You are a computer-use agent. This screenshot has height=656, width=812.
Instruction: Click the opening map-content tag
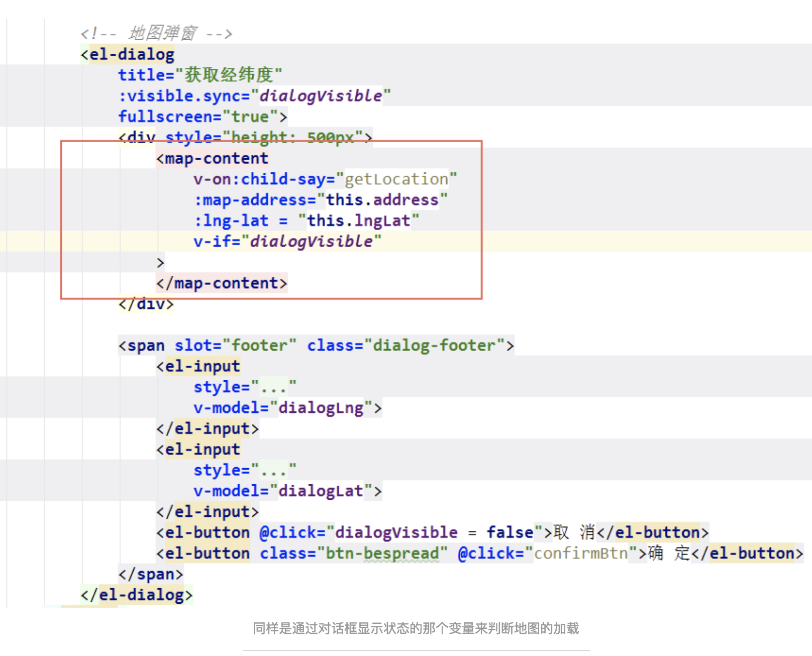[212, 158]
